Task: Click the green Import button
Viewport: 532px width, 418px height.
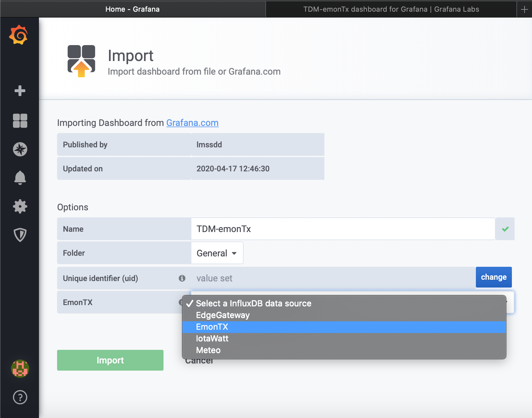Action: click(x=110, y=360)
